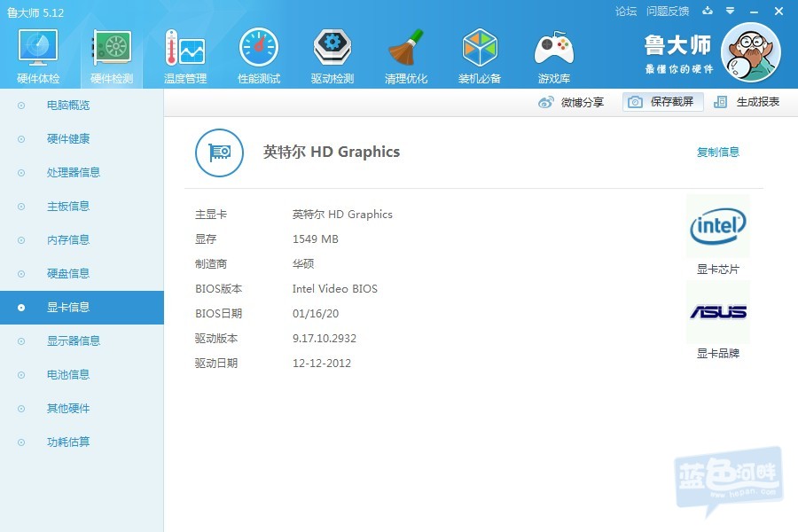Click the report icon beside 生成报表

(x=720, y=102)
